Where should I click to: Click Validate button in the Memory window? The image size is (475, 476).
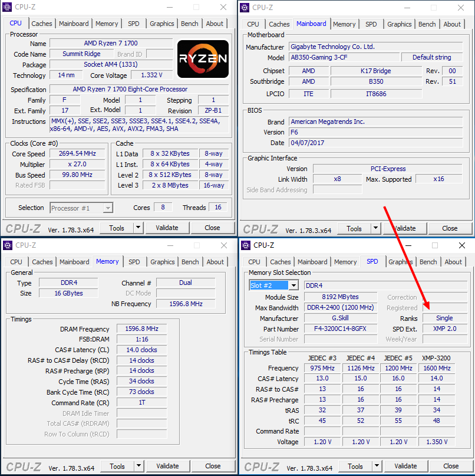tap(168, 466)
